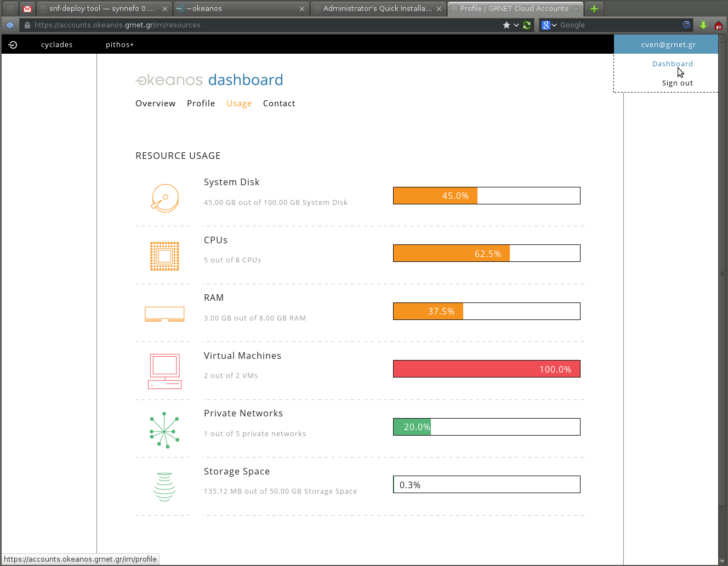The height and width of the screenshot is (566, 728).
Task: Click the search magnifier icon
Action: 686,25
